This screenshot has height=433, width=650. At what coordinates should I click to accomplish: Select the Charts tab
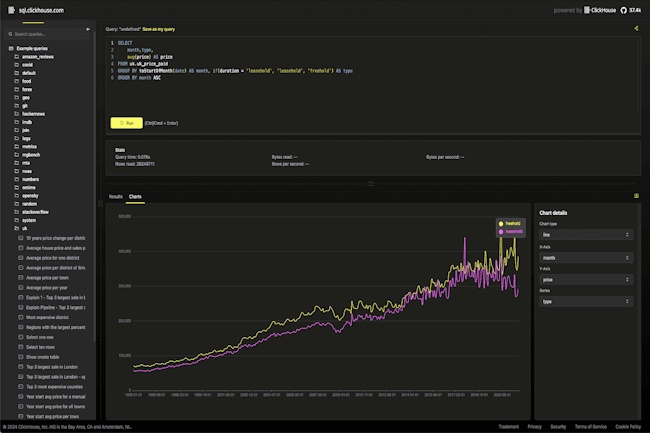135,197
